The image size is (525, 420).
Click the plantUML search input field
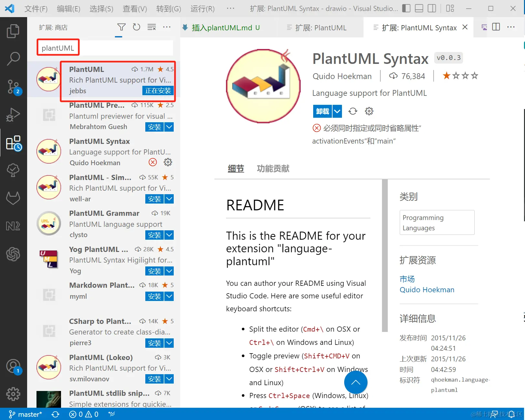tap(105, 48)
